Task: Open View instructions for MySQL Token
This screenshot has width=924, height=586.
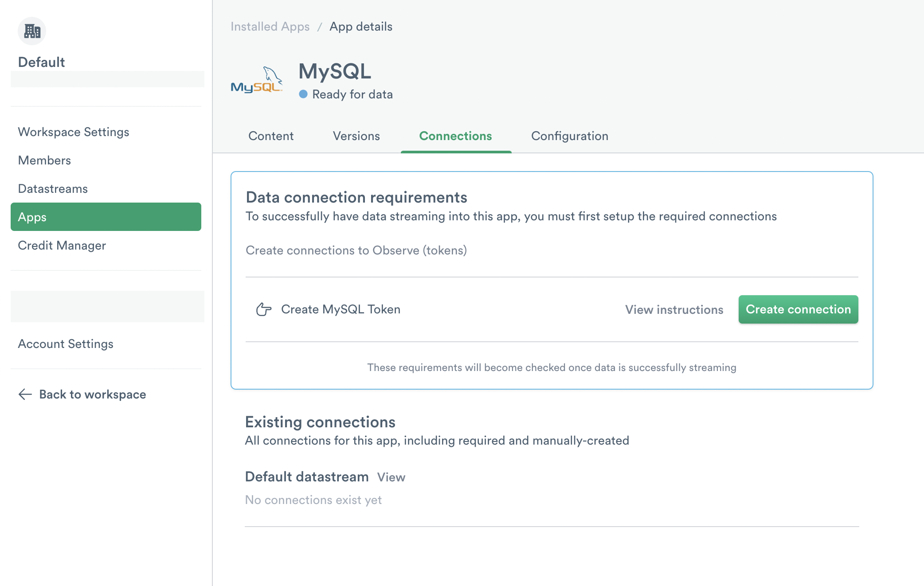Action: coord(674,309)
